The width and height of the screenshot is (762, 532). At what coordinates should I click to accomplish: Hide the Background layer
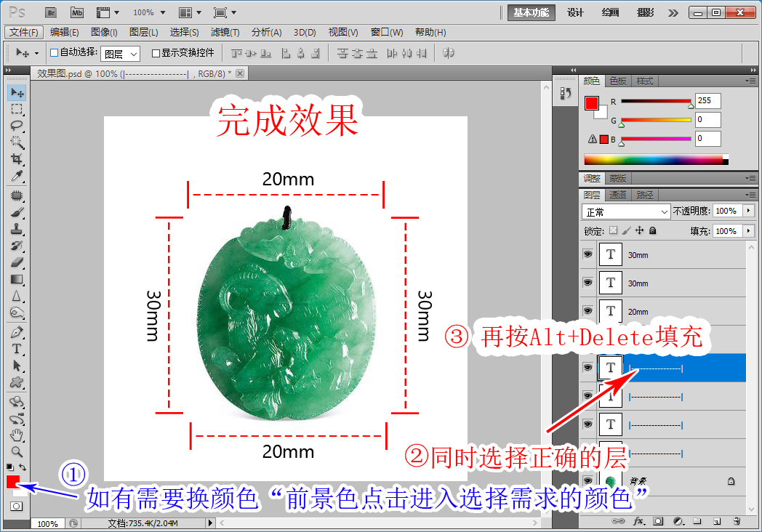[x=587, y=480]
